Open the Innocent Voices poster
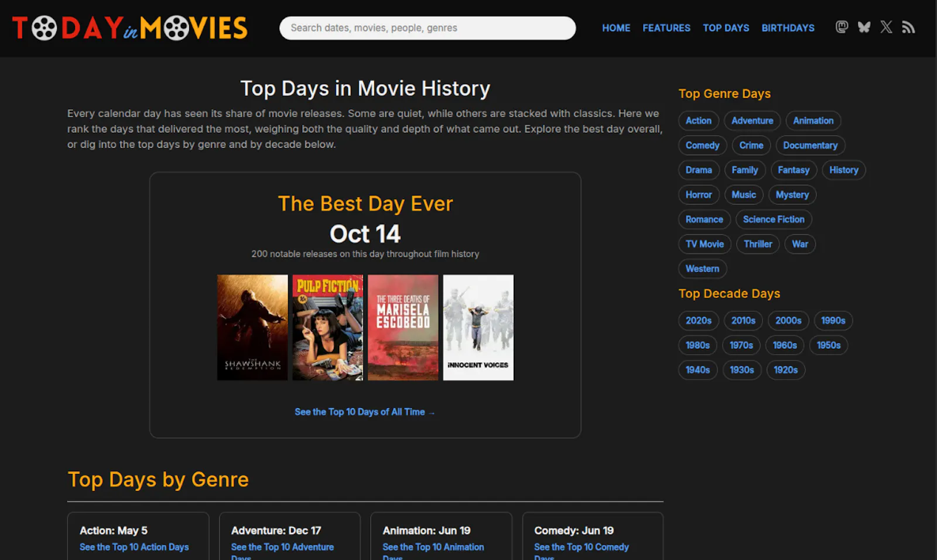 pyautogui.click(x=478, y=328)
